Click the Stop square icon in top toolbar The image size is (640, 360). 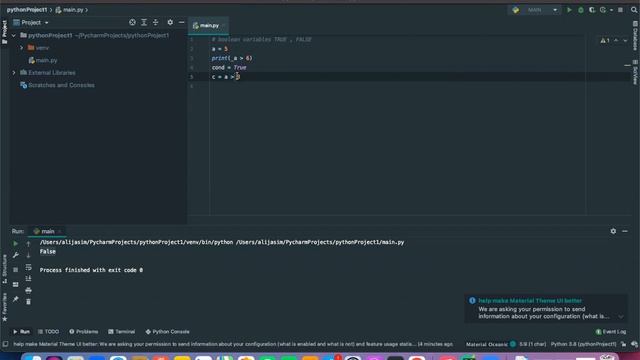click(x=620, y=10)
